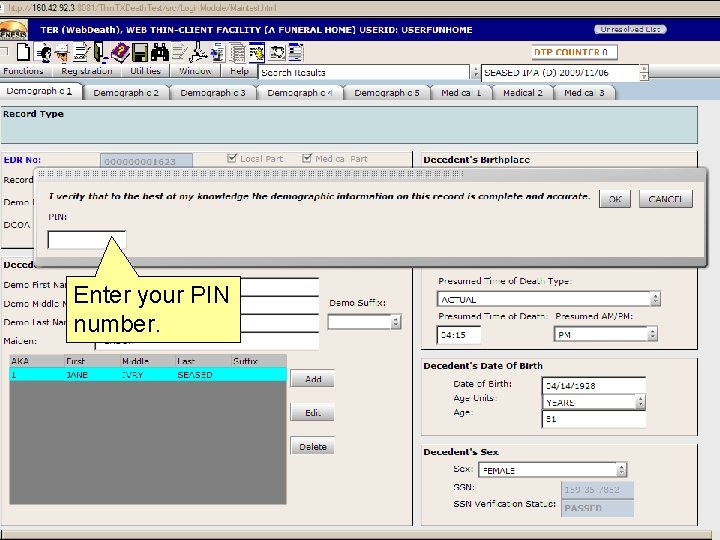Open the Help menu
720x540 pixels.
(239, 71)
